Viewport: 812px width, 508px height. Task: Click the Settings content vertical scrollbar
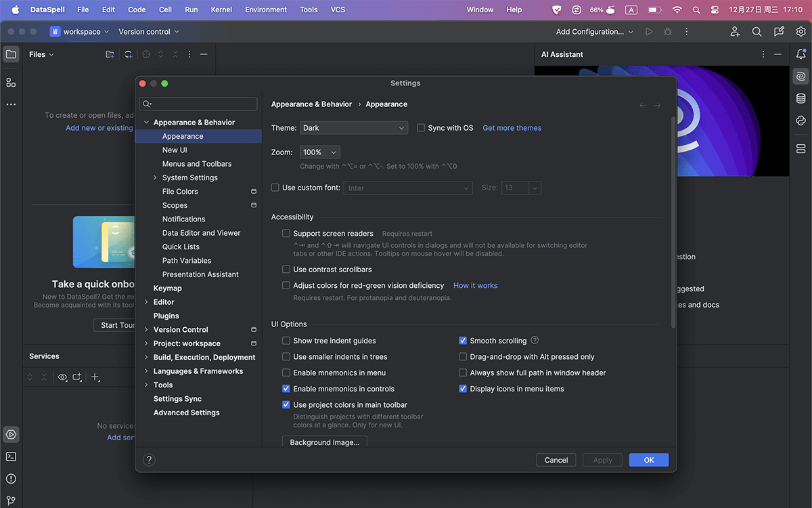point(673,222)
